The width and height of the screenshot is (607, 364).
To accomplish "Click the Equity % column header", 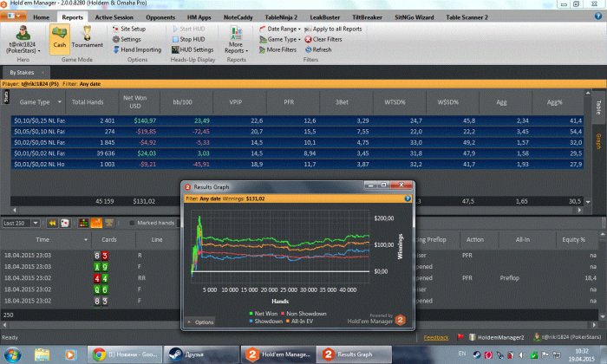I will tap(573, 240).
